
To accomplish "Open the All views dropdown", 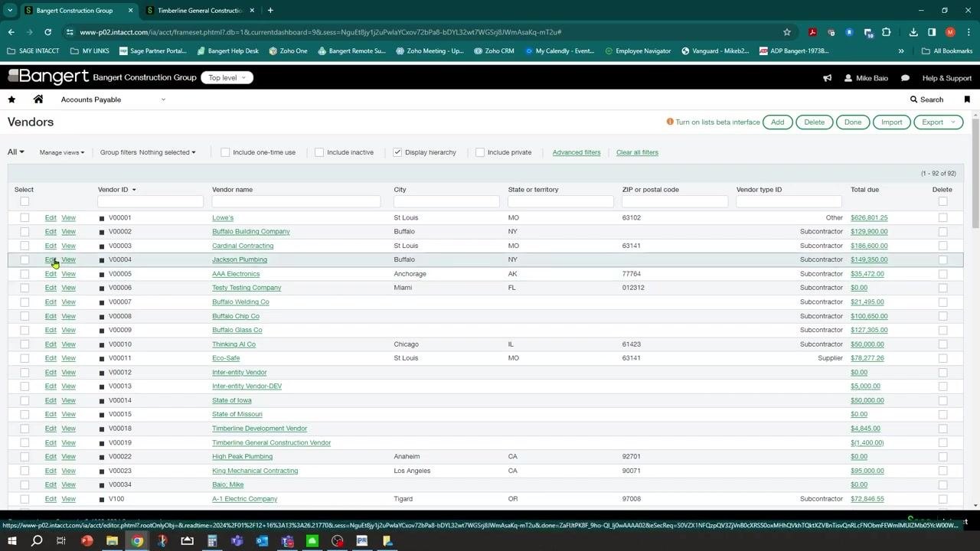I will [15, 152].
